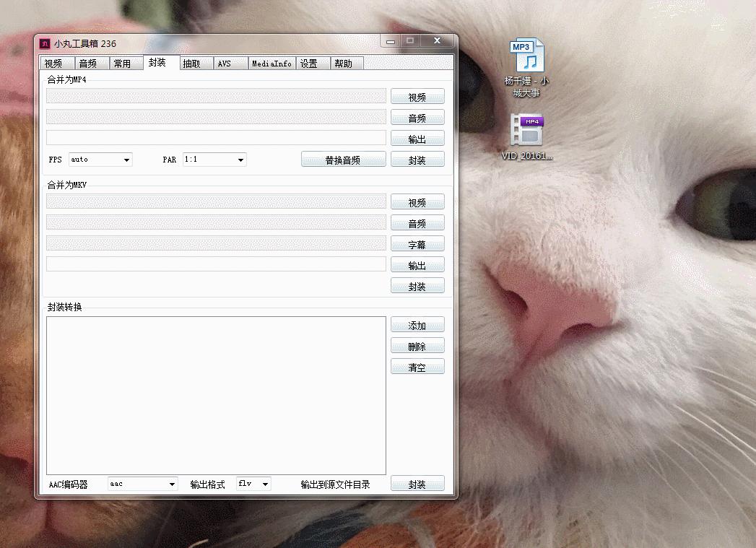756x548 pixels.
Task: Switch to the 视频 tab
Action: coord(54,64)
